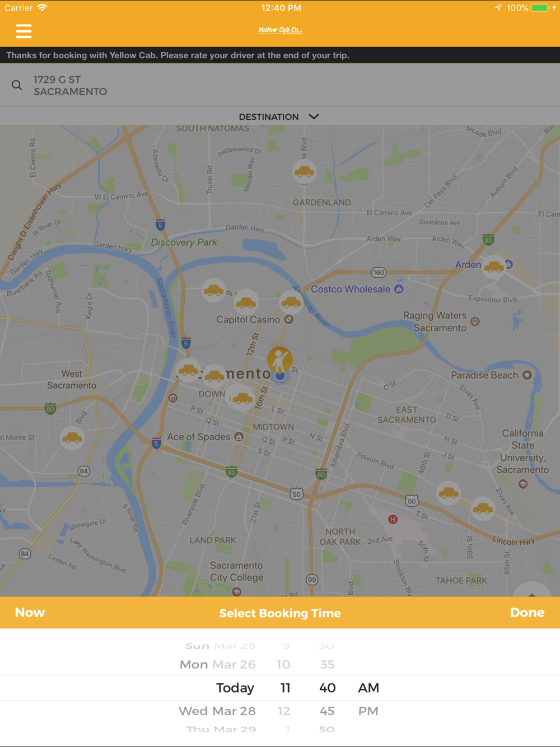The height and width of the screenshot is (747, 560).
Task: Pick minute 35 in time picker
Action: pos(327,665)
